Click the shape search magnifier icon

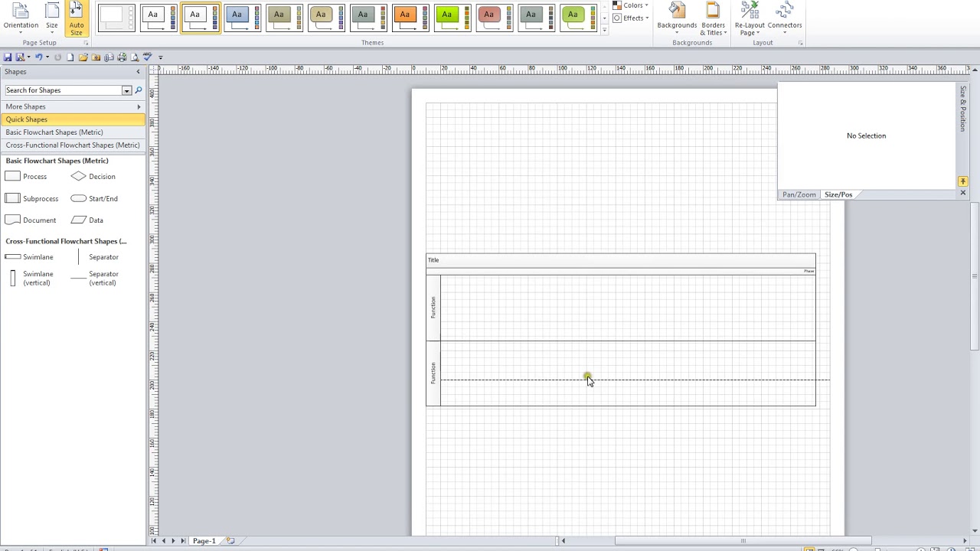pyautogui.click(x=139, y=90)
